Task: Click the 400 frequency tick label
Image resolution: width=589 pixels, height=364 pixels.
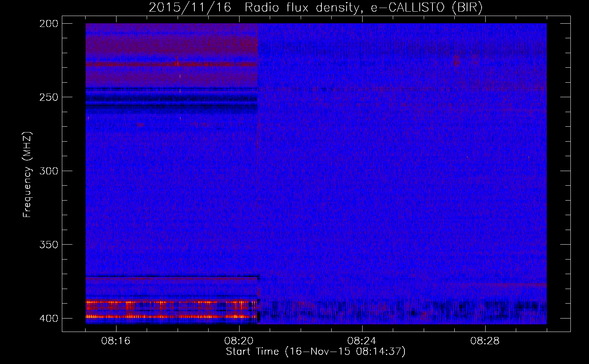Action: [x=48, y=318]
